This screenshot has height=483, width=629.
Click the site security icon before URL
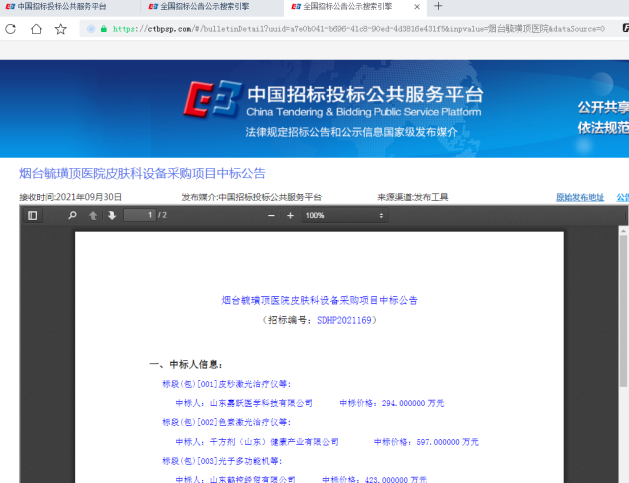tap(91, 29)
